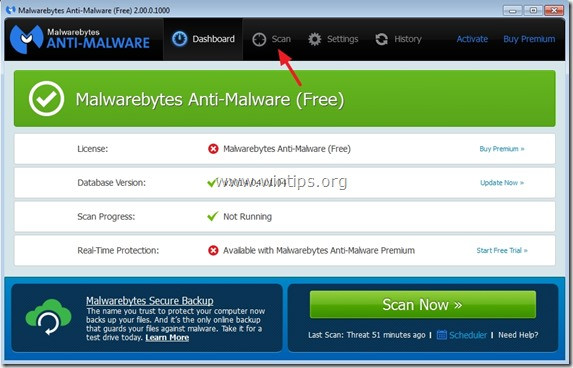Viewport: 573px width, 368px height.
Task: Maximize the Malwarebytes window
Action: tap(533, 10)
